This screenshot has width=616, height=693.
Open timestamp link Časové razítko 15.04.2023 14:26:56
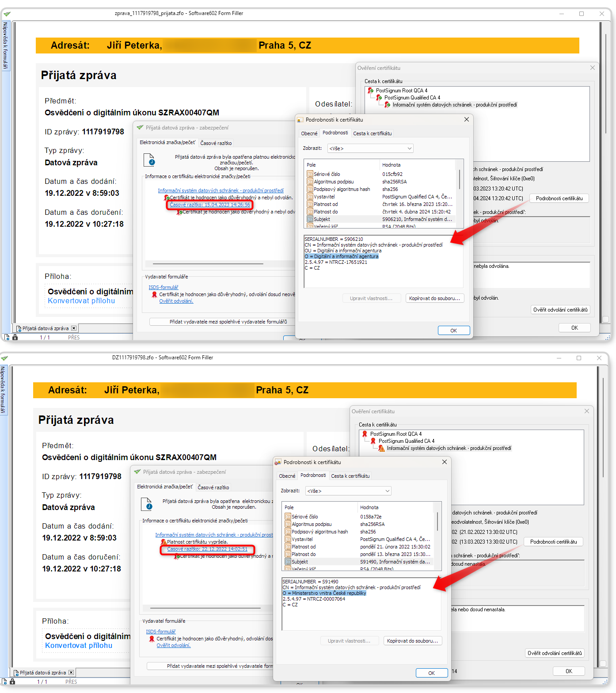pyautogui.click(x=210, y=205)
